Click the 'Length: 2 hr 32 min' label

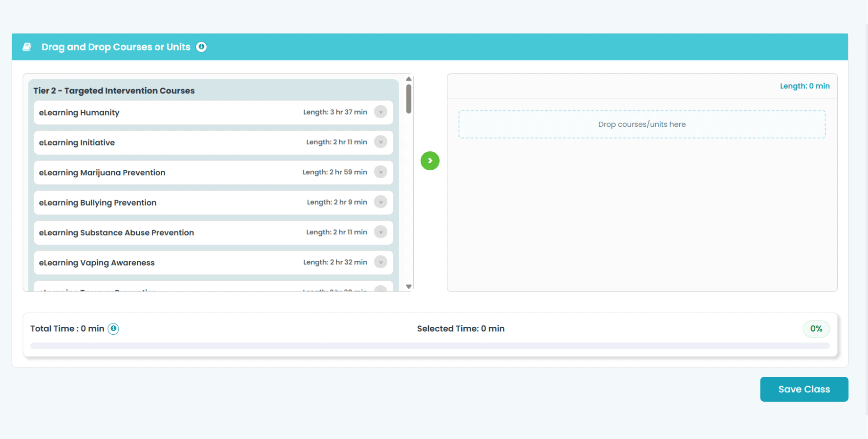tap(335, 262)
